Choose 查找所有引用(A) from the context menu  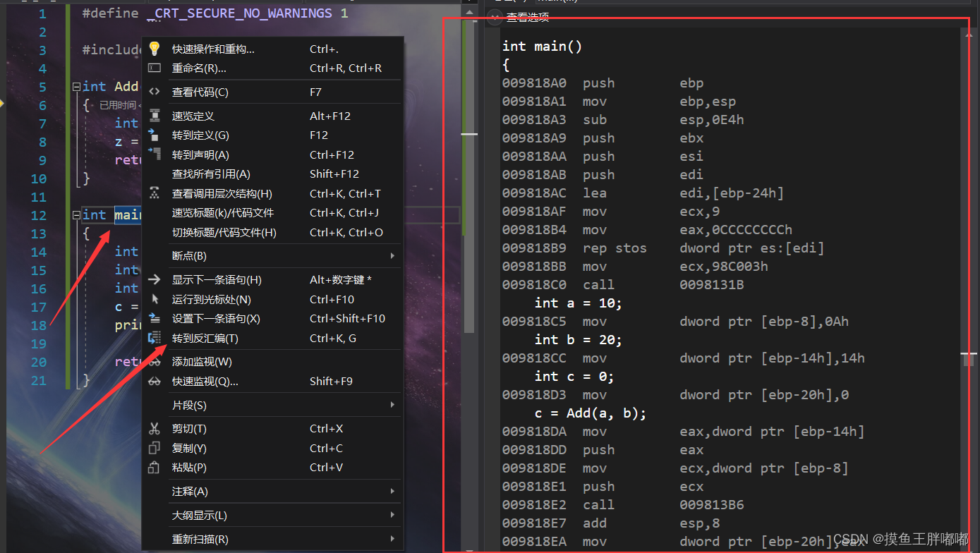(x=272, y=174)
